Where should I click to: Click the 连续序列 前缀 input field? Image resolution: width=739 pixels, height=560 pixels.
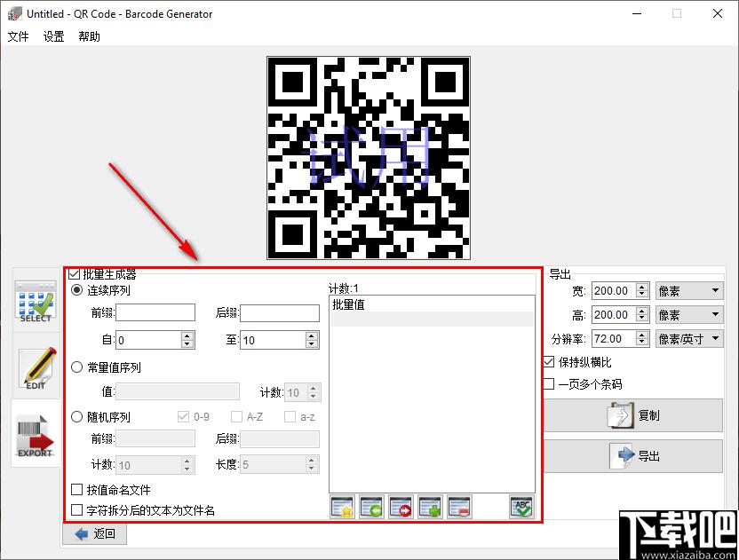155,312
